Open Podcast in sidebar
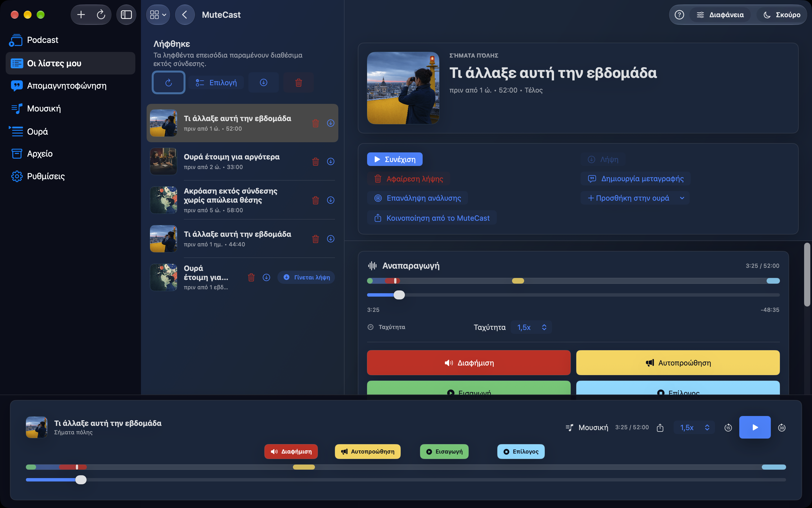 pyautogui.click(x=70, y=40)
